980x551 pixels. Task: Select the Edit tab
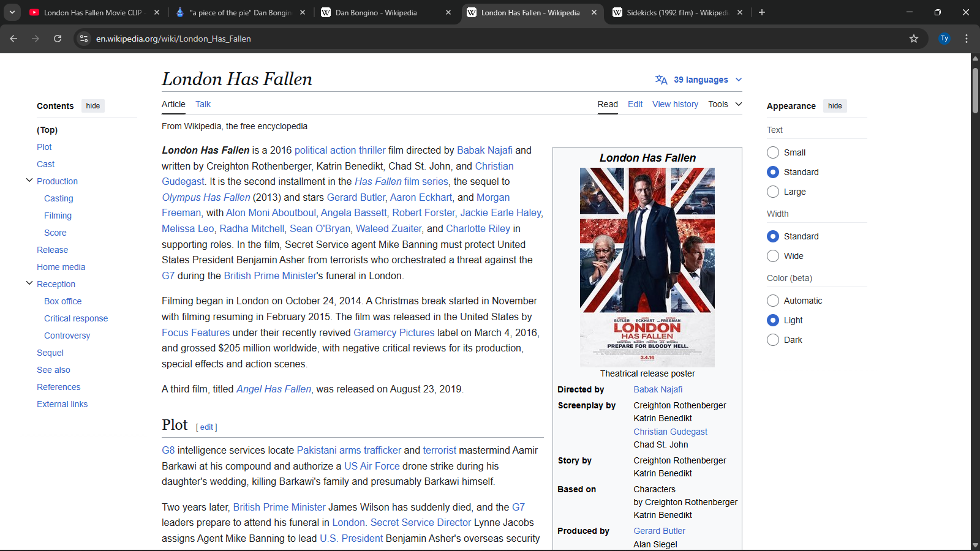635,104
